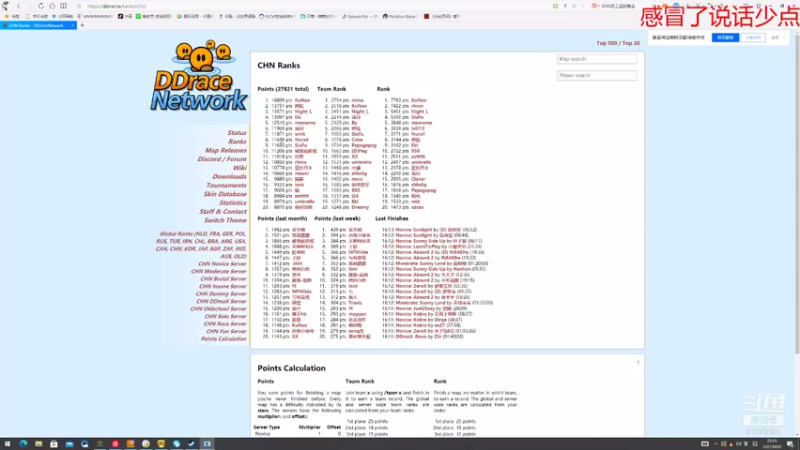Open CHN Insane Server ranks

pos(223,286)
